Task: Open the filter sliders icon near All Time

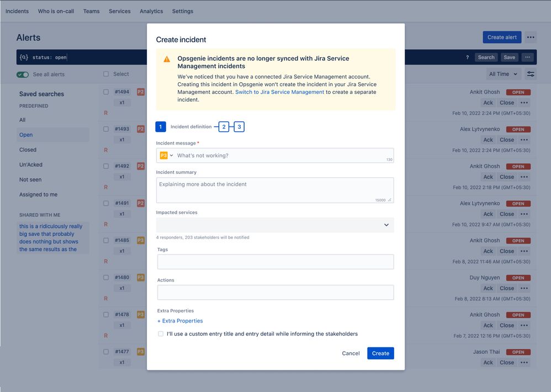Action: coord(531,74)
